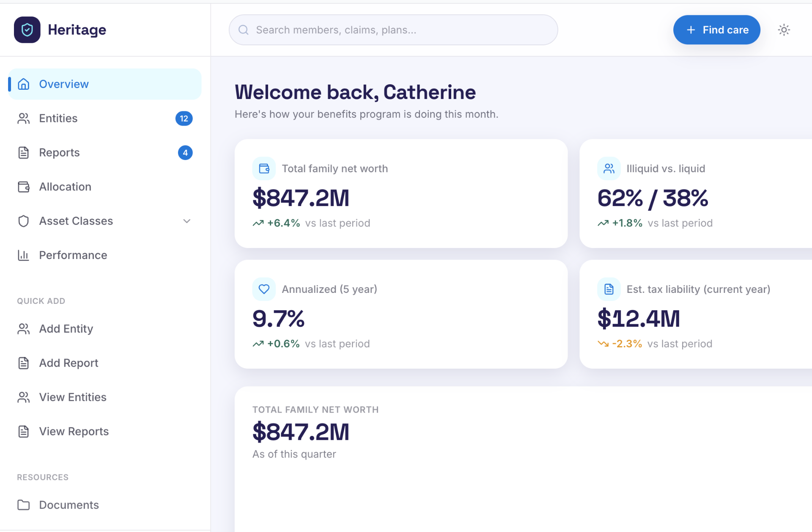Expand the Asset Classes chevron
Viewport: 812px width, 532px height.
187,221
